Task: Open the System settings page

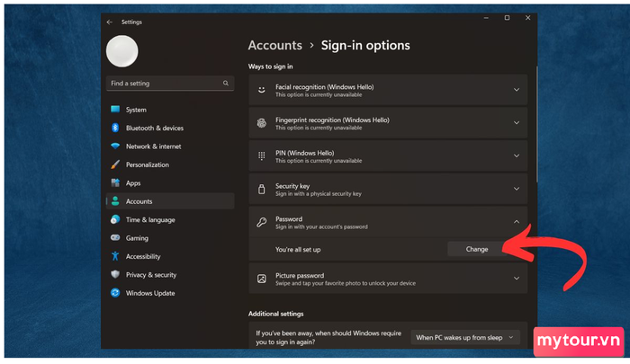Action: coord(170,110)
